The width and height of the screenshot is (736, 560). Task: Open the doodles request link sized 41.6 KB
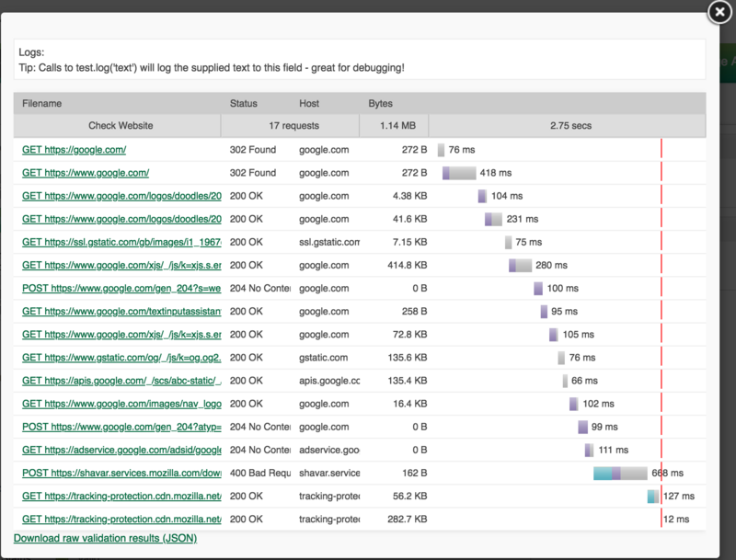[121, 219]
